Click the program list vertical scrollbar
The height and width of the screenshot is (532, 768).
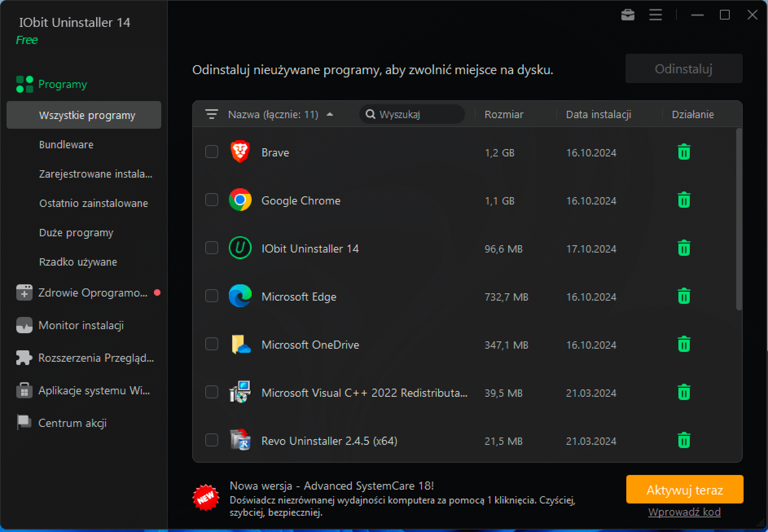click(x=739, y=219)
